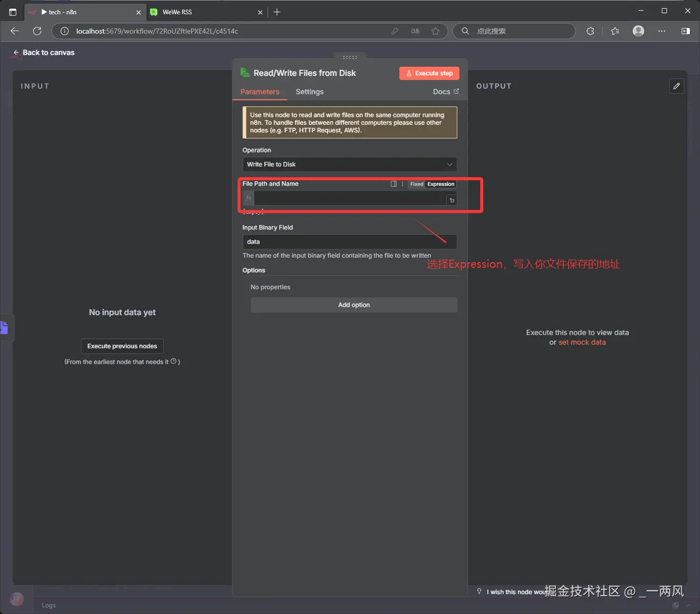Open browser extensions menu
700x614 pixels.
[590, 31]
